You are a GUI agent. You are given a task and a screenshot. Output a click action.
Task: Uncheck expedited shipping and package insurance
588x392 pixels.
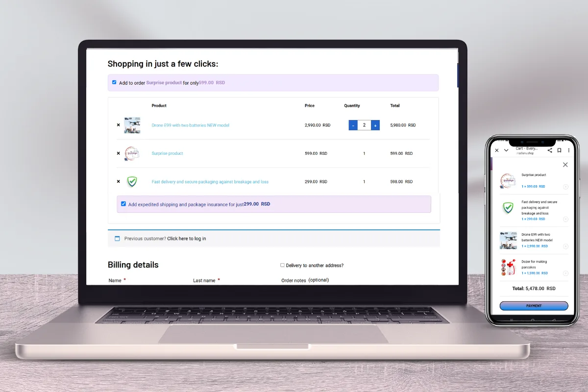123,204
